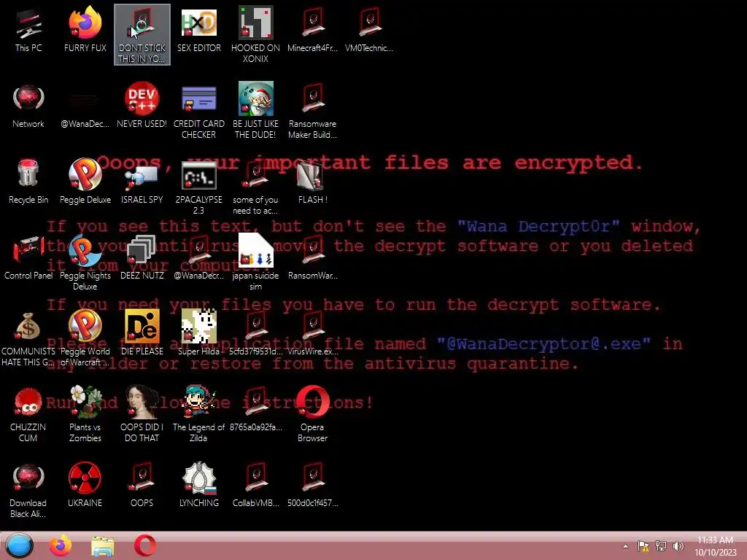Viewport: 747px width, 560px height.
Task: Open The Legend of Zilda icon
Action: pos(198,414)
